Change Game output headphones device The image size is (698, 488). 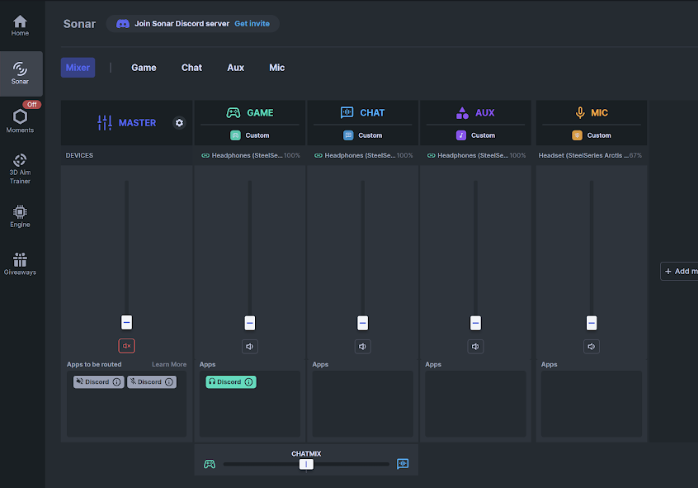250,155
